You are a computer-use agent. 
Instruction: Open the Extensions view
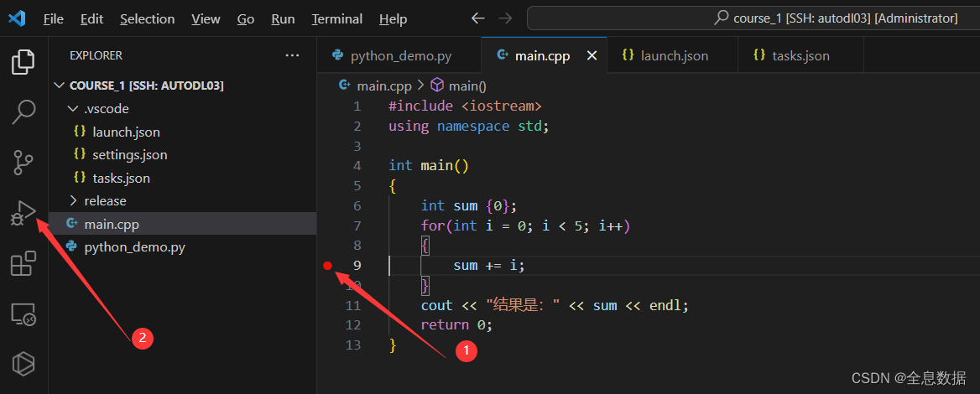(23, 264)
